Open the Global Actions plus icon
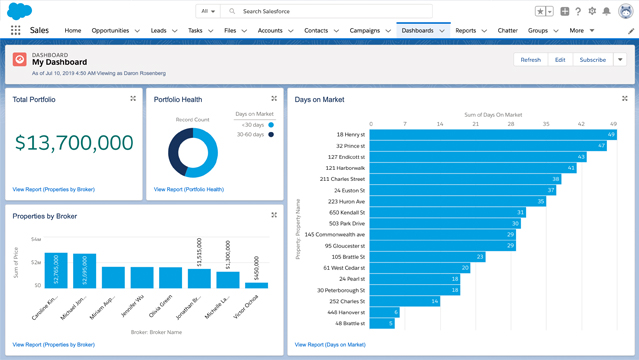The width and height of the screenshot is (639, 360). pos(564,11)
